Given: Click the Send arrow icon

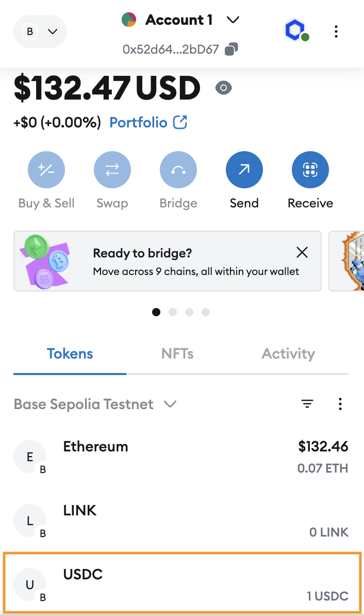Looking at the screenshot, I should click(x=244, y=169).
